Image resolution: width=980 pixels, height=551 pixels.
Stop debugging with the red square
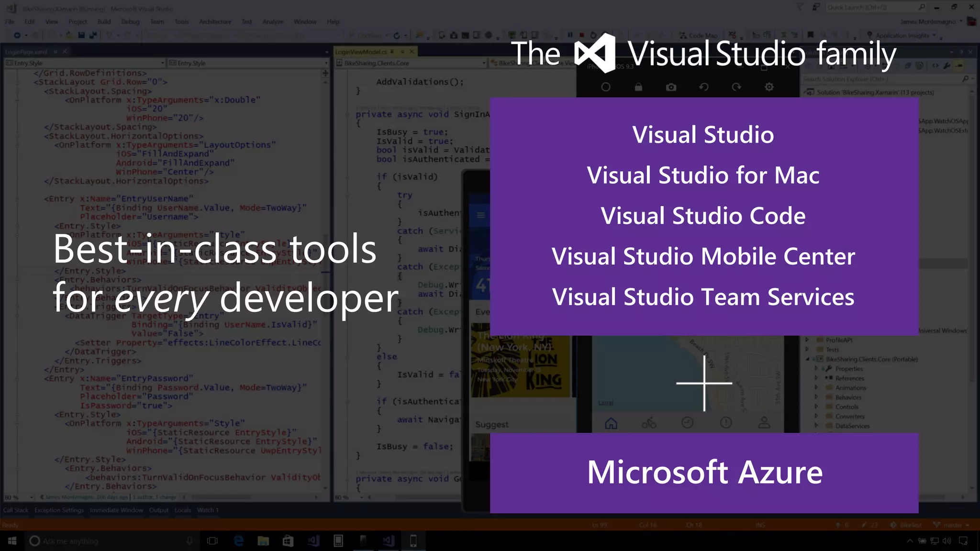582,35
